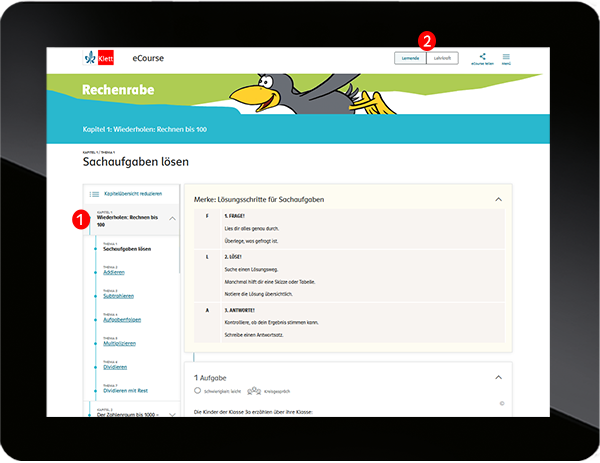600x463 pixels.
Task: Open the Addieren topic link
Action: 114,272
